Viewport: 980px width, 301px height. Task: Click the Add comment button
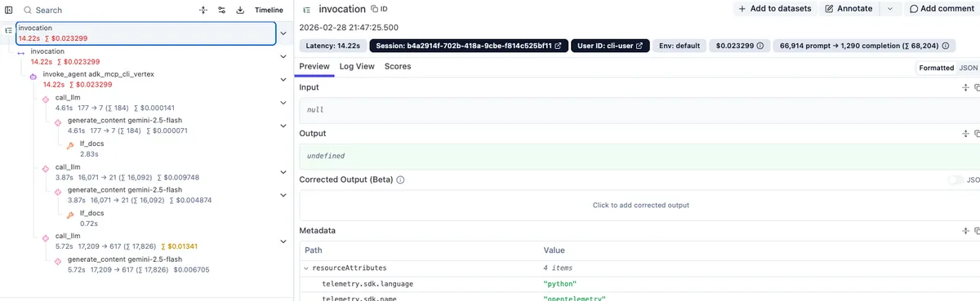[x=942, y=9]
